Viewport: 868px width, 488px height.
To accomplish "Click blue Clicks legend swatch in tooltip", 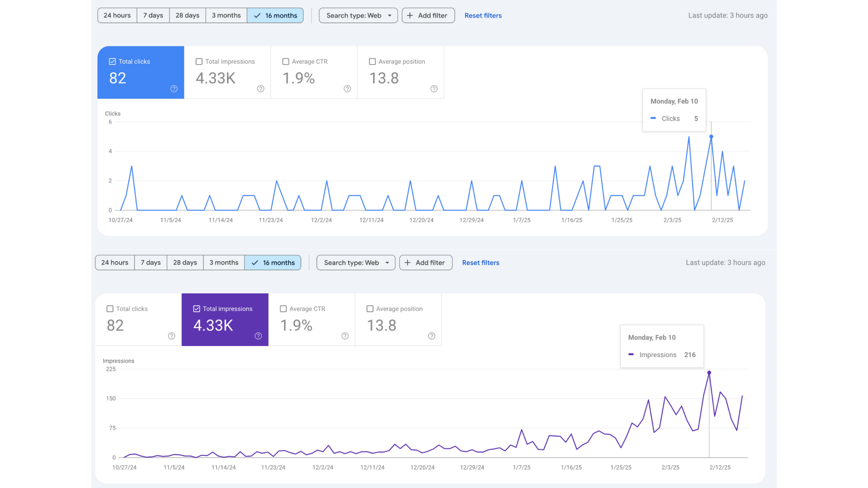I will (653, 118).
